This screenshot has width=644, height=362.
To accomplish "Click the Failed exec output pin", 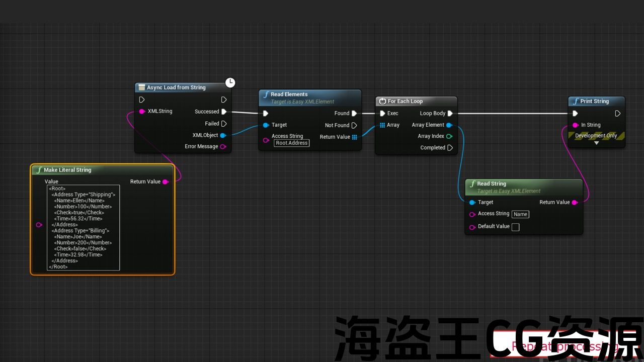I will [224, 124].
